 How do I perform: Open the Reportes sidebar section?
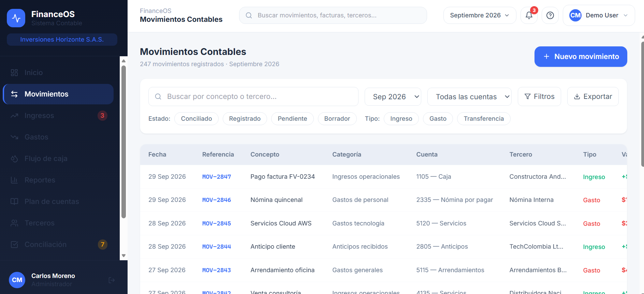pyautogui.click(x=58, y=180)
